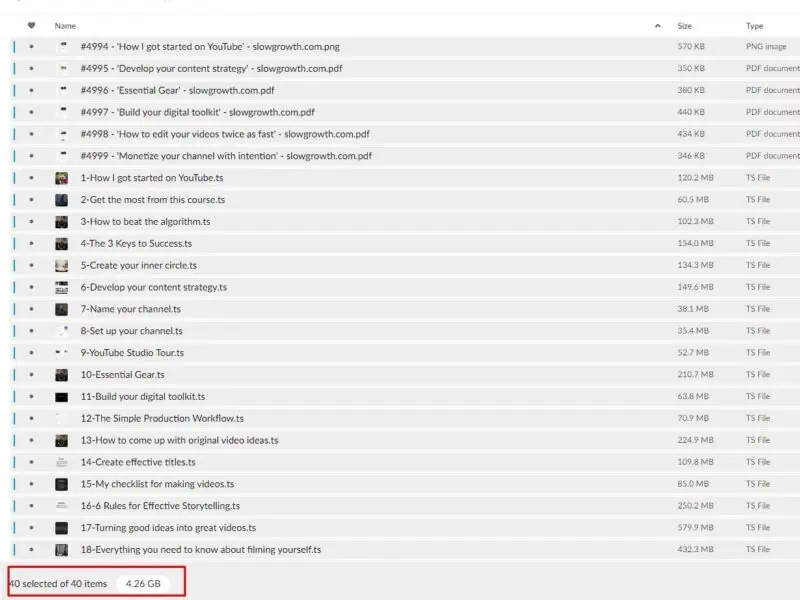Image resolution: width=800 pixels, height=600 pixels.
Task: Click the PDF icon for #4997 Build your digital toolkit
Action: (63, 112)
